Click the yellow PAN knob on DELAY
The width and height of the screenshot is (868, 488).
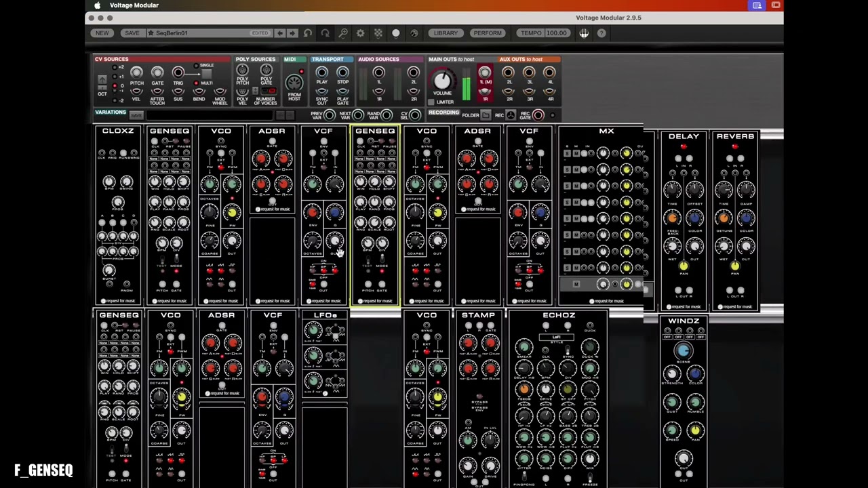(684, 266)
